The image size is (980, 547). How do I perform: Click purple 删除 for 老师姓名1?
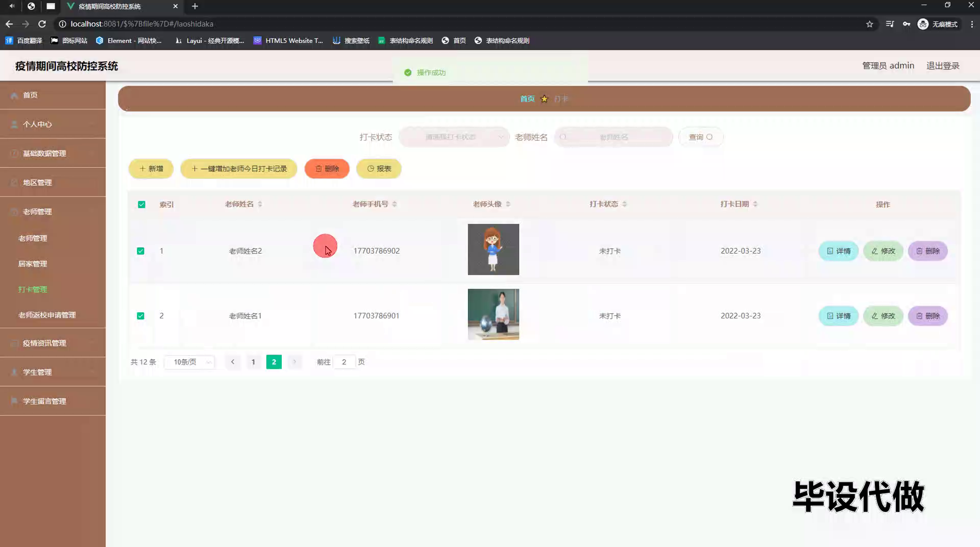(x=928, y=316)
